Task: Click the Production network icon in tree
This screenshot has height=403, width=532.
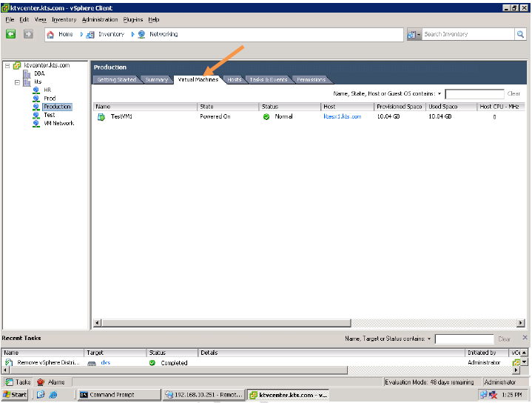Action: coord(36,107)
